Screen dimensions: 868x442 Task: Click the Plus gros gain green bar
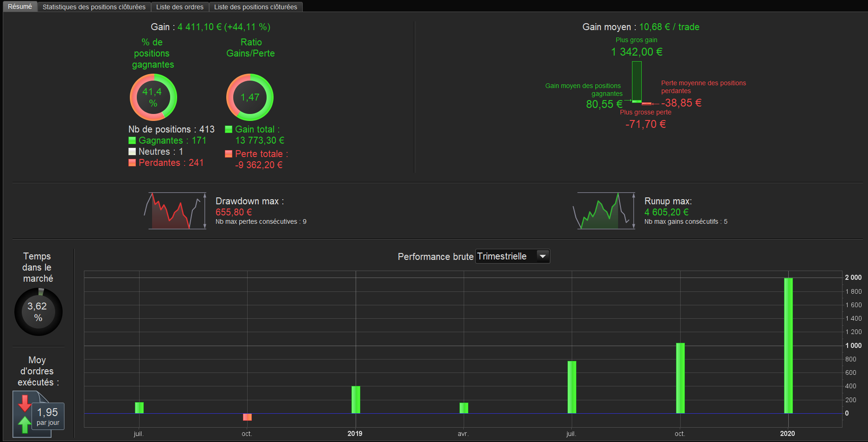637,82
